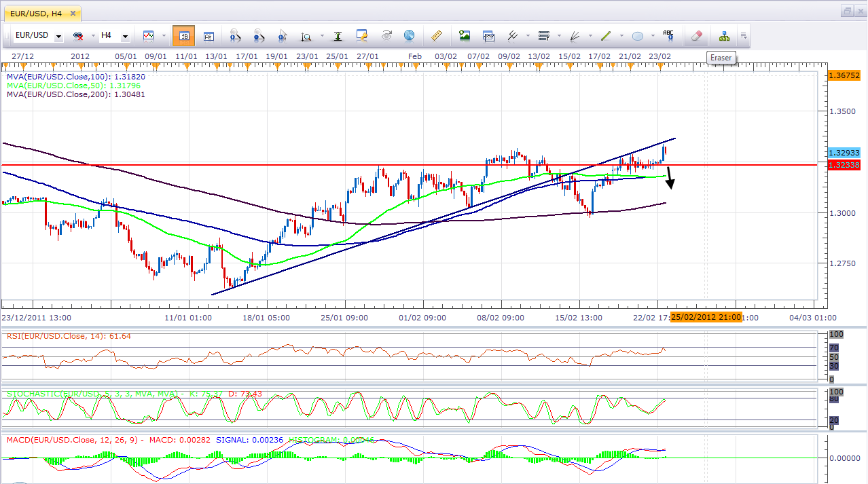The height and width of the screenshot is (484, 868).
Task: Click the add picture icon
Action: (465, 35)
